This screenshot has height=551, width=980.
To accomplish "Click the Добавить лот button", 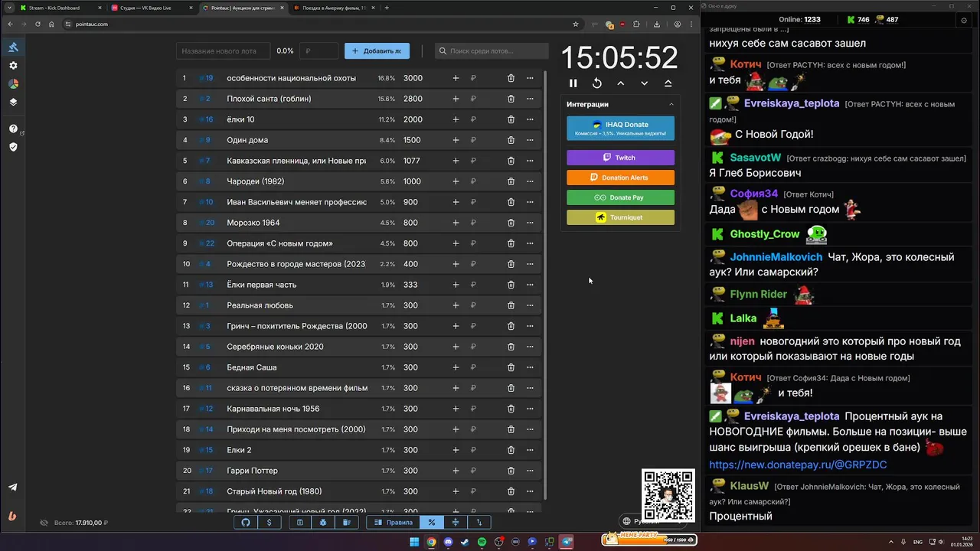I will [377, 51].
